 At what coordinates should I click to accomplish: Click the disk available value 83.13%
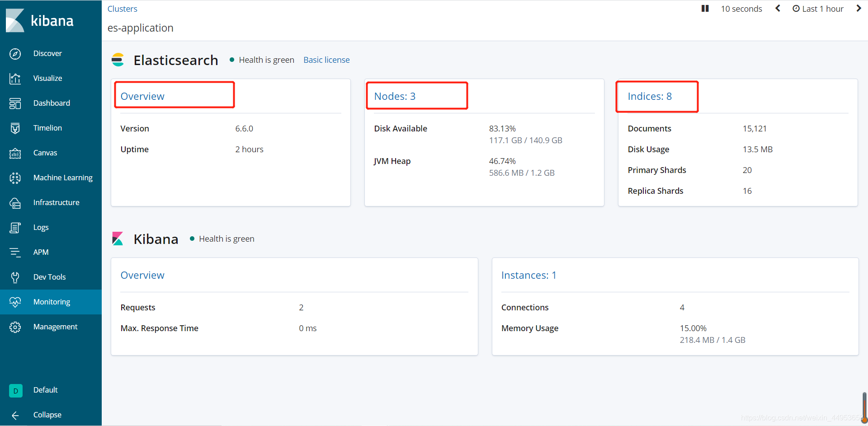(502, 128)
